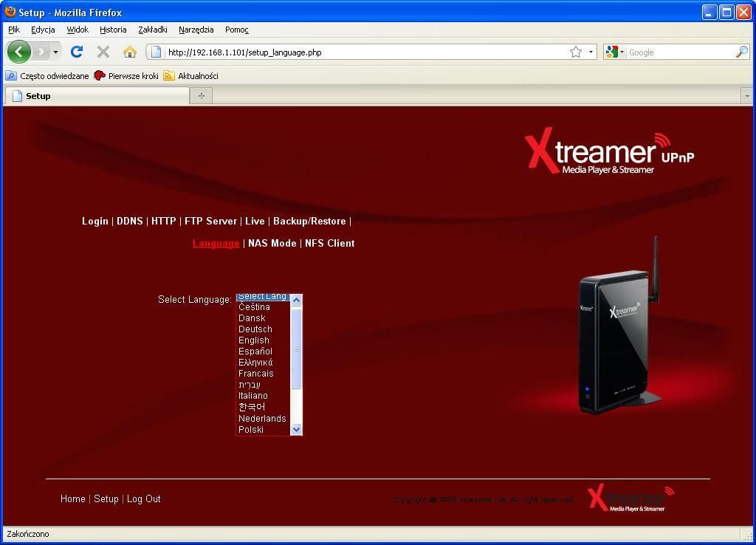Screen dimensions: 756x545
Task: Choose Deutsch in the language list
Action: tap(264, 329)
